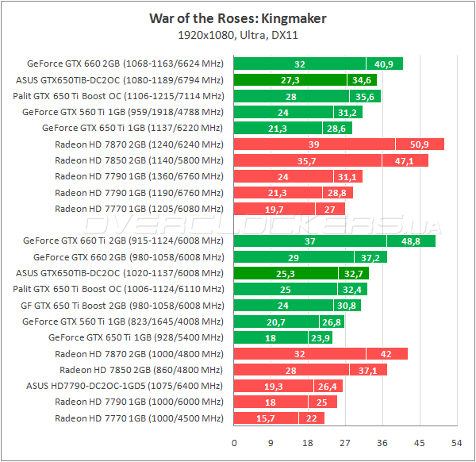Click the chart title War of the Roses: Kingmaker
This screenshot has width=476, height=462.
point(237,17)
